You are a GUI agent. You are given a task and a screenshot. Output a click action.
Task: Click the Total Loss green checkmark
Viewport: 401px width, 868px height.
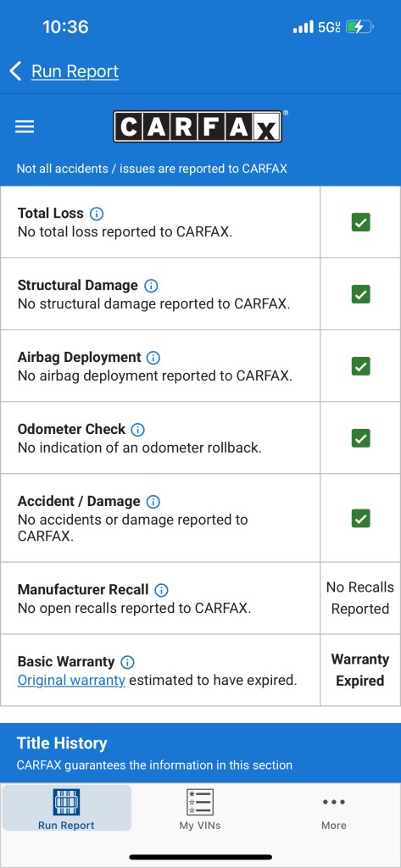pos(360,223)
